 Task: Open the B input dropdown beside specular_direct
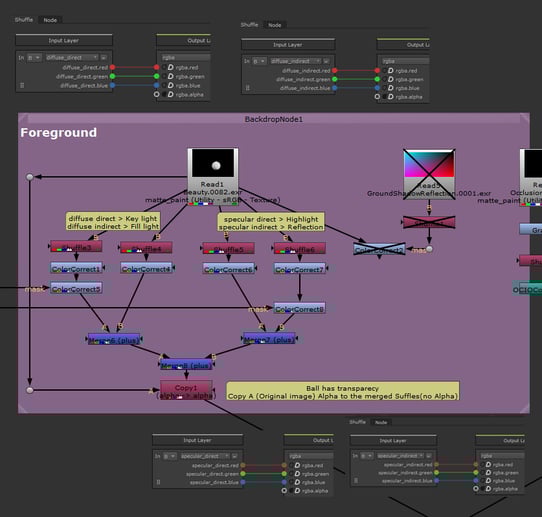tap(170, 456)
